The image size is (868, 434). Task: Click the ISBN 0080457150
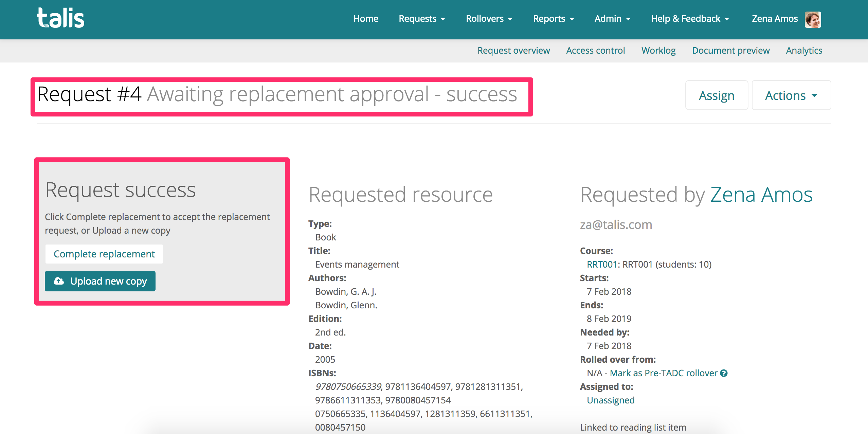click(x=340, y=427)
